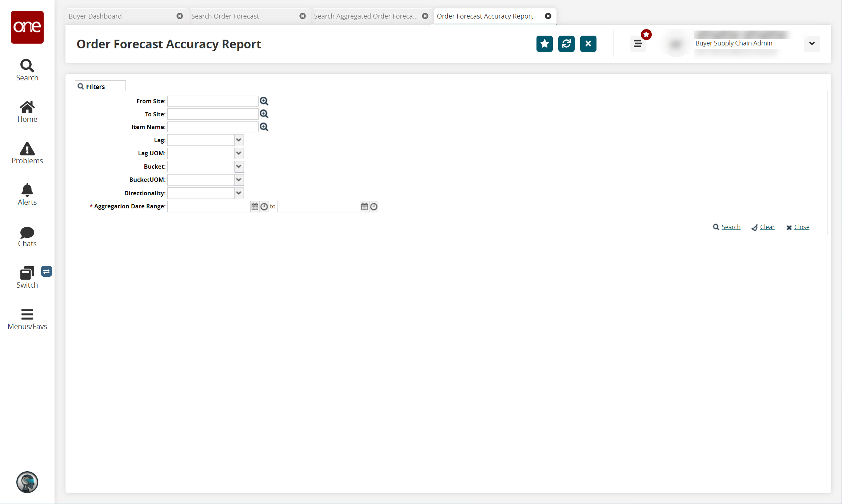This screenshot has width=842, height=504.
Task: Click the star/favorite icon for this report
Action: 544,44
